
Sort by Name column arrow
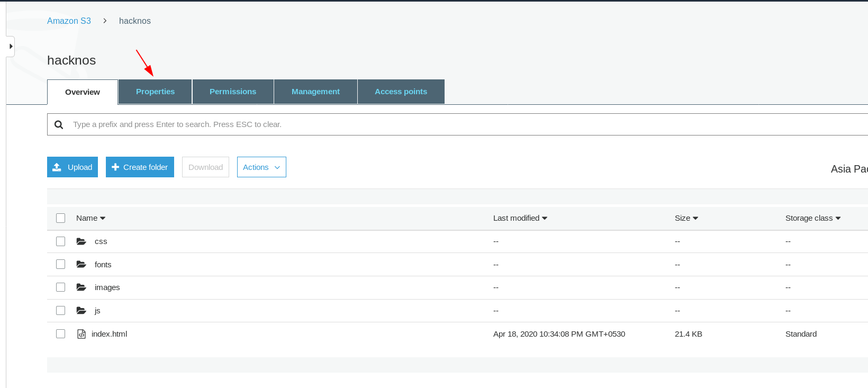click(103, 218)
